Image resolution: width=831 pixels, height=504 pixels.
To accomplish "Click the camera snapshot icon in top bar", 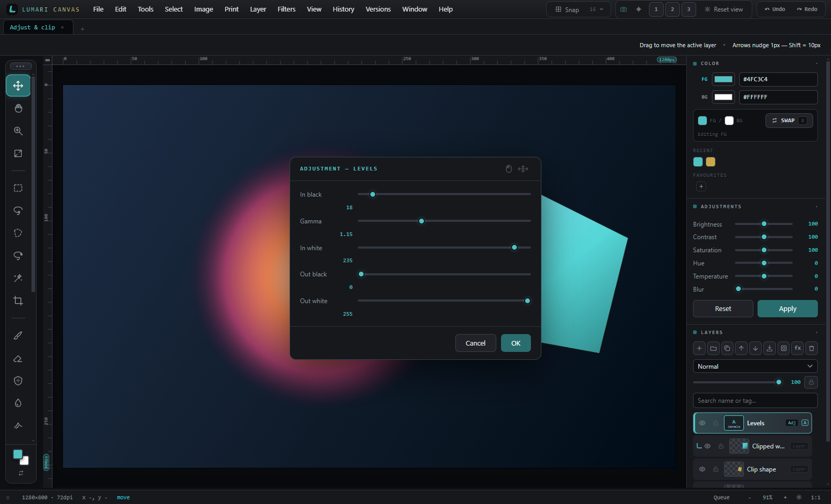I will click(x=623, y=9).
